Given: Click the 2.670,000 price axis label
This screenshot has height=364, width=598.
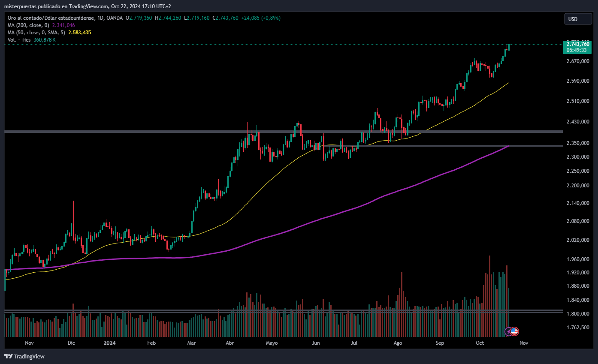Looking at the screenshot, I should pyautogui.click(x=578, y=61).
